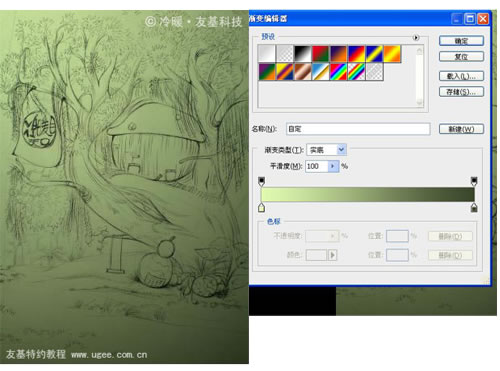This screenshot has width=500, height=371.
Task: Open the presets panel flyout menu arrow
Action: [x=416, y=37]
